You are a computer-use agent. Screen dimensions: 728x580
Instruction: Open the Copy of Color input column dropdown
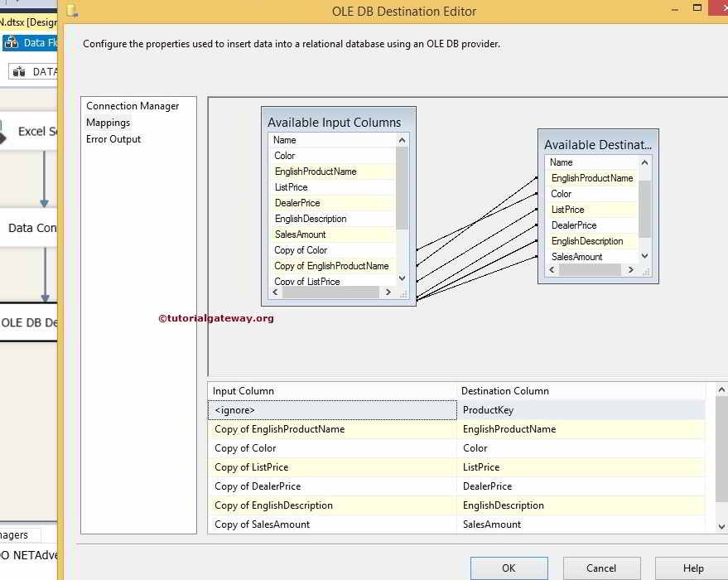(x=331, y=447)
